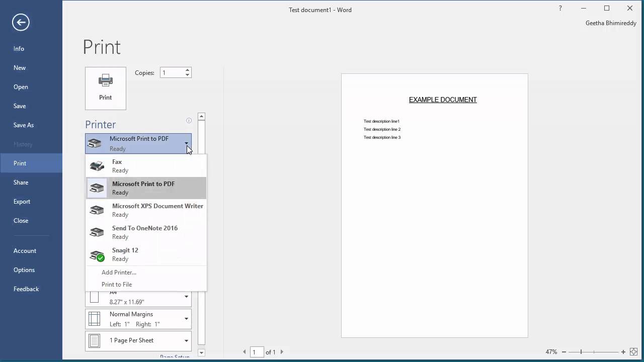Click the Geetha Bhimireddy account name
644x362 pixels.
[611, 23]
